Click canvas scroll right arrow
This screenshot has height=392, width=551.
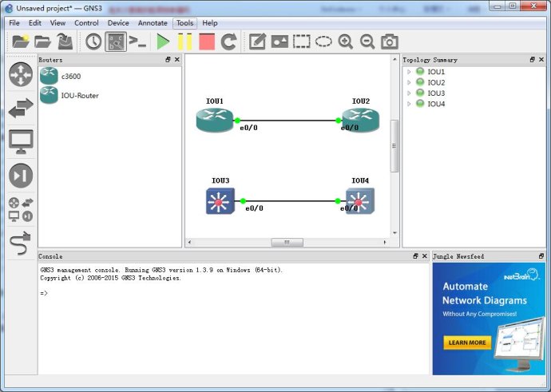click(x=385, y=242)
